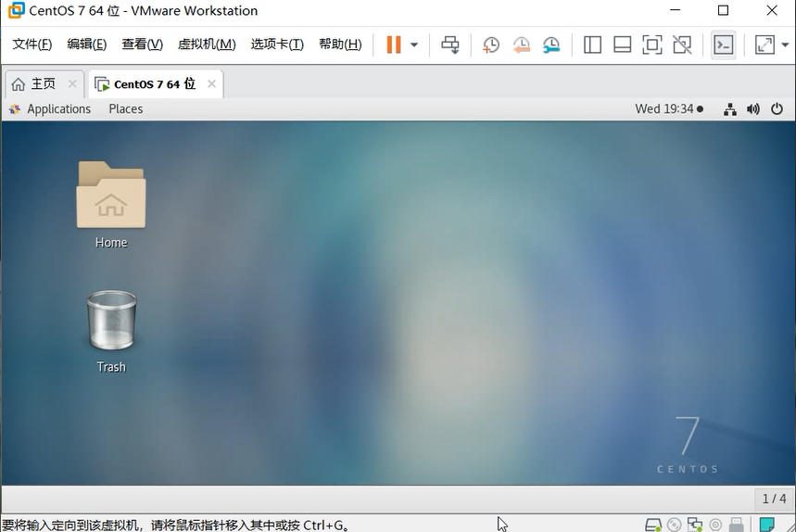796x532 pixels.
Task: Close the 主页 tab
Action: pyautogui.click(x=72, y=83)
